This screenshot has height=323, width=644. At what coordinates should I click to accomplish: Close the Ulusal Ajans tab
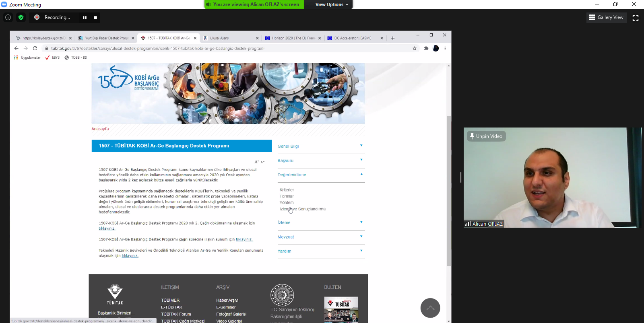(258, 38)
